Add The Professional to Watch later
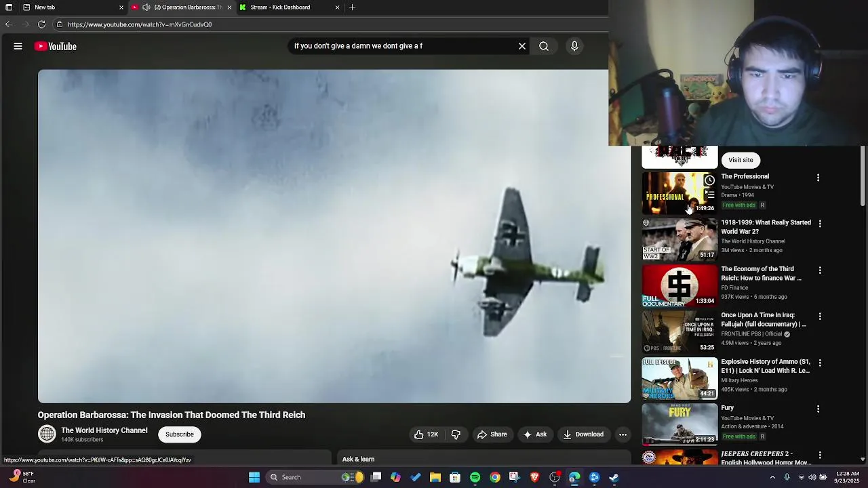The image size is (868, 488). tap(709, 180)
